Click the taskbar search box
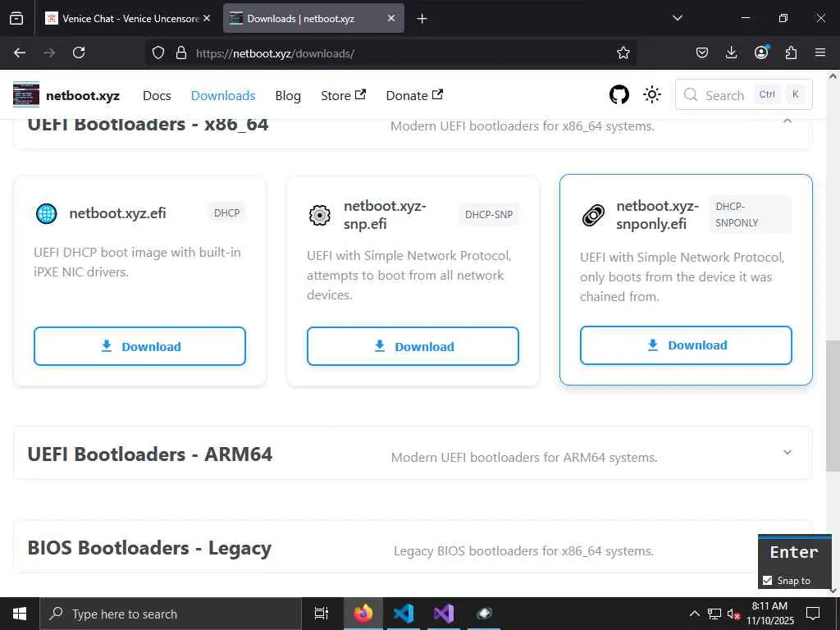This screenshot has height=630, width=840. pyautogui.click(x=171, y=614)
